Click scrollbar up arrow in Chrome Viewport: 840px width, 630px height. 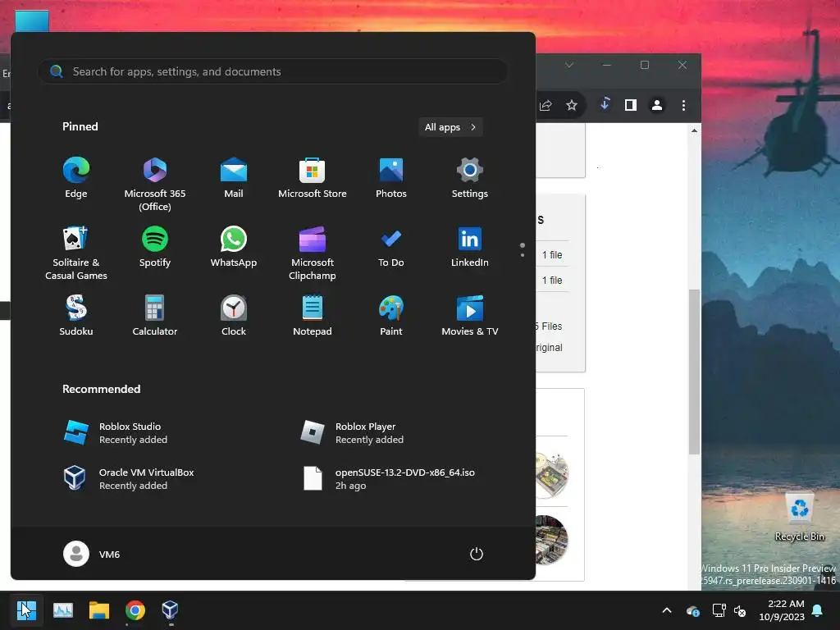point(694,130)
